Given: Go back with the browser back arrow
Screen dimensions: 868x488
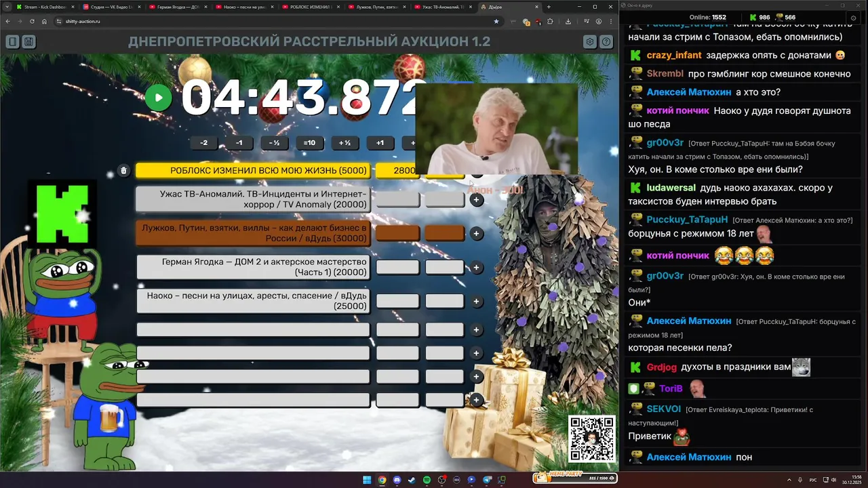Looking at the screenshot, I should coord(7,22).
